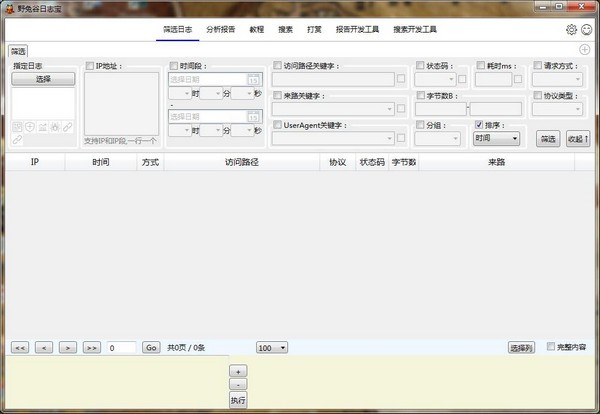Toggle small checkbox beside 来路关键字 dropdown
This screenshot has width=600, height=414.
pyautogui.click(x=401, y=109)
